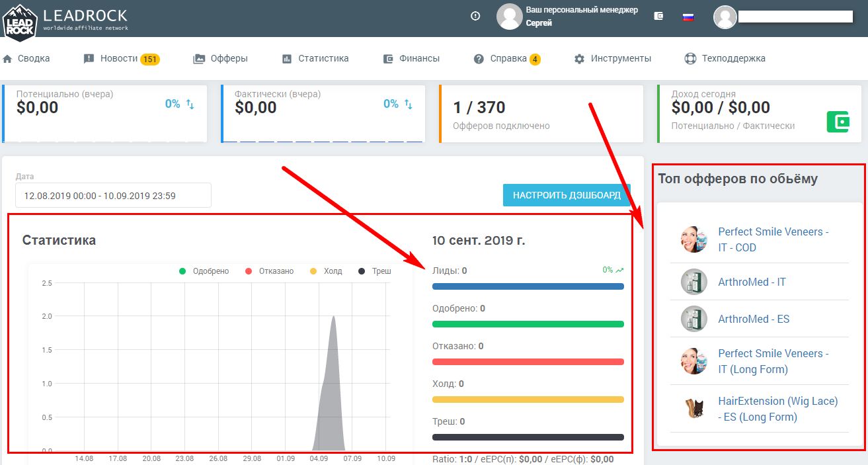Open the Справка menu item
Viewport: 868px width, 465px height.
tap(508, 58)
